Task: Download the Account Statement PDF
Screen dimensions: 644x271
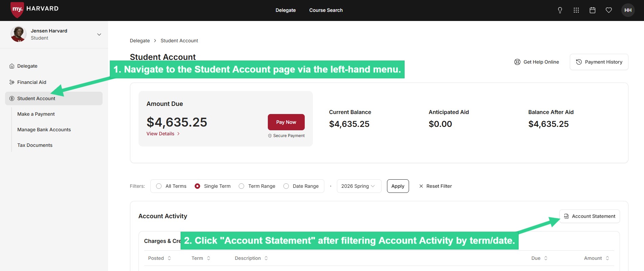Action: [589, 216]
